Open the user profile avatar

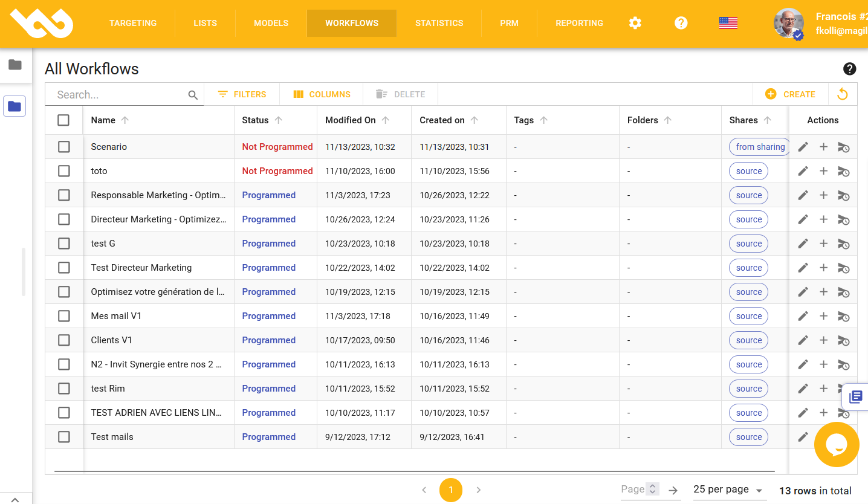point(789,24)
